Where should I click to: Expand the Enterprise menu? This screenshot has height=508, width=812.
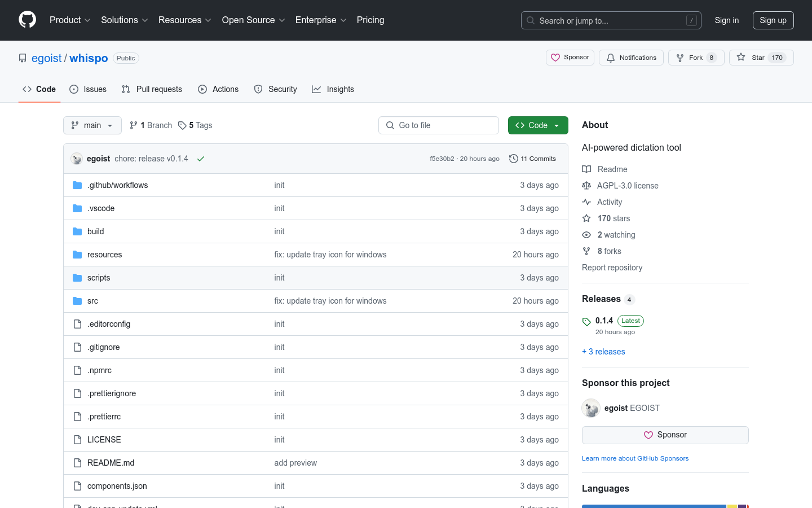click(321, 20)
